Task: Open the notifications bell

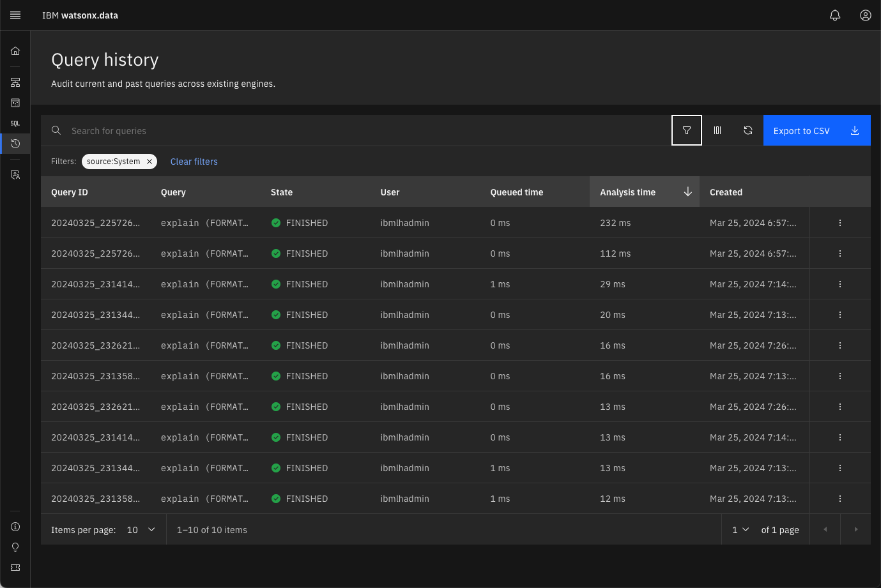Action: [x=835, y=15]
